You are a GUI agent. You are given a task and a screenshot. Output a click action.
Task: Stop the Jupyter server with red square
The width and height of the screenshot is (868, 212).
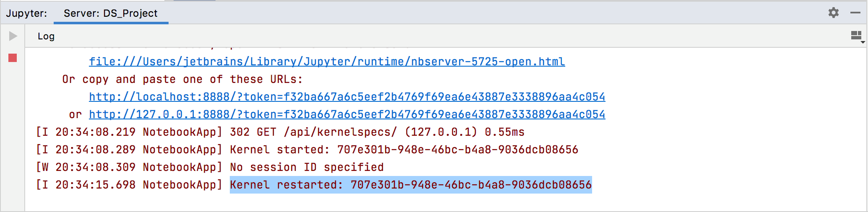[13, 58]
